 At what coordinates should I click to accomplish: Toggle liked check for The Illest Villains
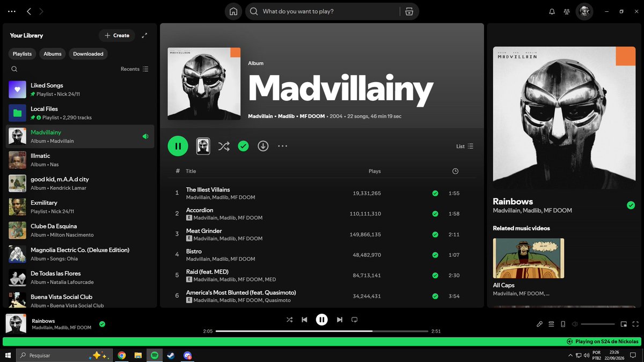tap(435, 193)
